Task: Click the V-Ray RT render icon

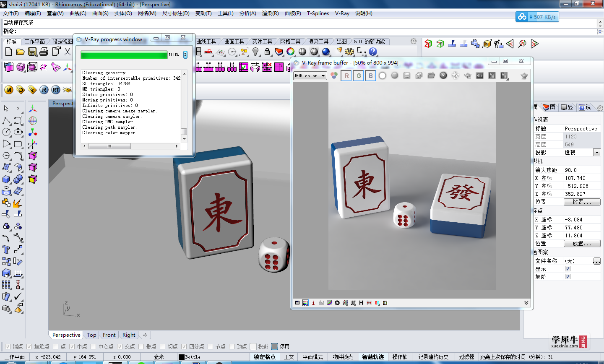Action: click(x=56, y=90)
